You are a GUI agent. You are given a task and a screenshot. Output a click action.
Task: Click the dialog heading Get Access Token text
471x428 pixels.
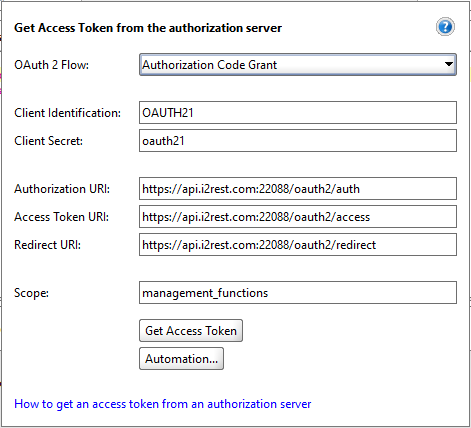(x=148, y=28)
